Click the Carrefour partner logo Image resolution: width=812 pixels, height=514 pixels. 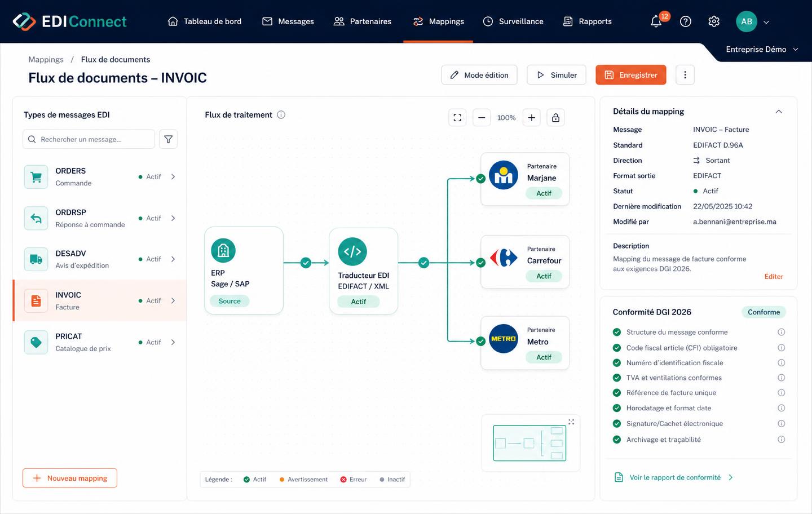point(504,258)
